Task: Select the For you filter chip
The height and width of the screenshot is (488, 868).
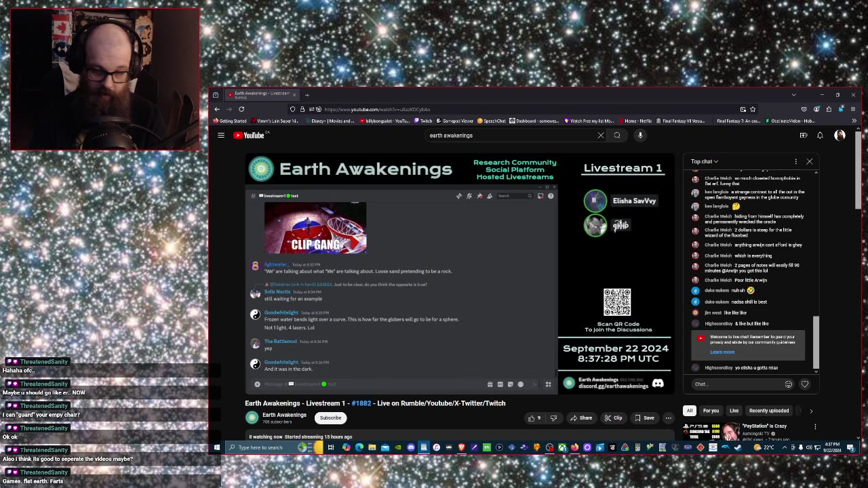Action: pyautogui.click(x=711, y=411)
